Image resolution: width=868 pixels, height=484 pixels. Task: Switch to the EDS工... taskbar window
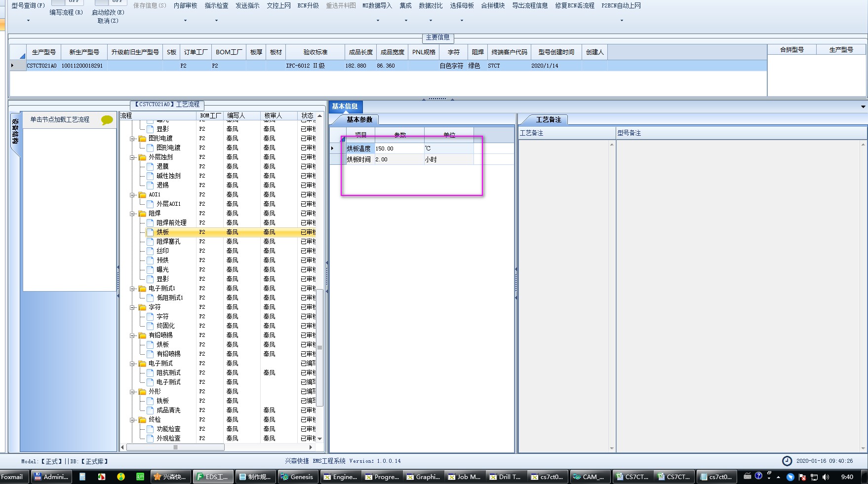coord(213,477)
